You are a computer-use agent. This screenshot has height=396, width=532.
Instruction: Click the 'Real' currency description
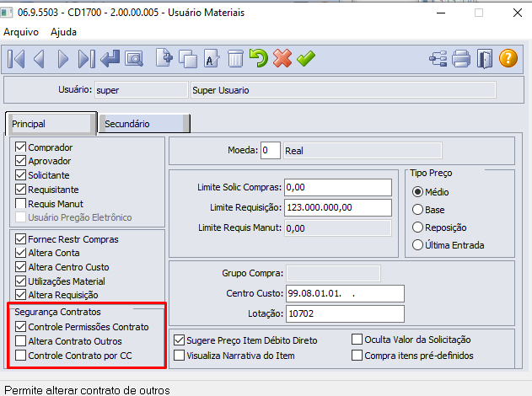pos(363,151)
